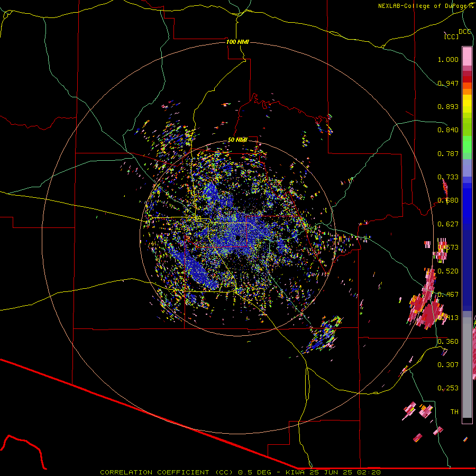Pick the bright green segment of the color bar
476x476 pixels.
467,144
